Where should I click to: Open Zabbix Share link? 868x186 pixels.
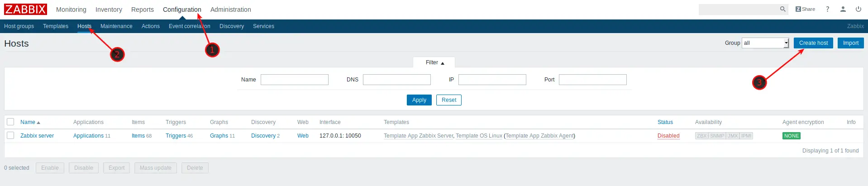coord(805,9)
